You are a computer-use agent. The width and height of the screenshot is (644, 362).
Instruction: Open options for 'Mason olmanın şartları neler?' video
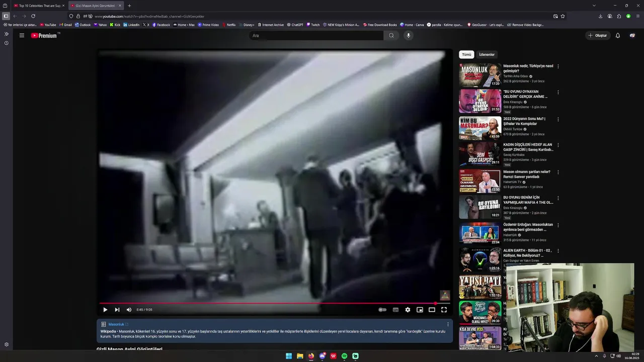coord(558,172)
